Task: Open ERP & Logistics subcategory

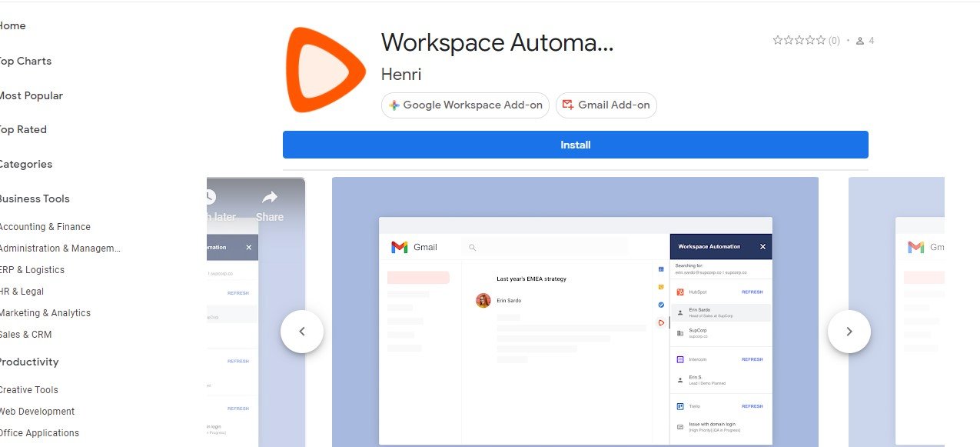Action: tap(32, 270)
